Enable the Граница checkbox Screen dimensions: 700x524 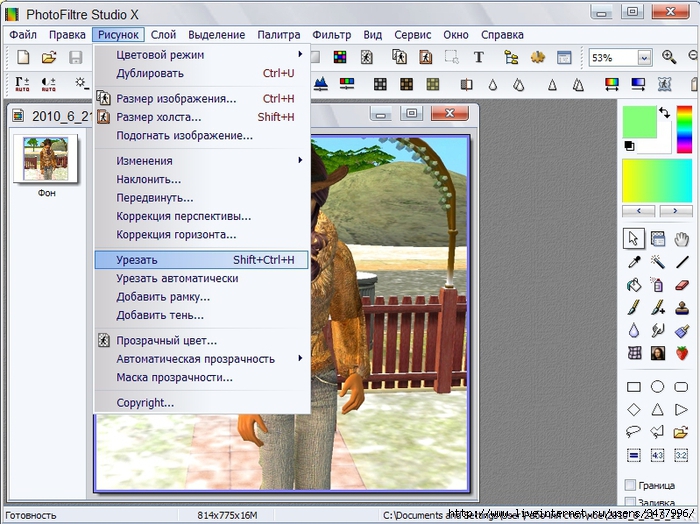point(630,485)
